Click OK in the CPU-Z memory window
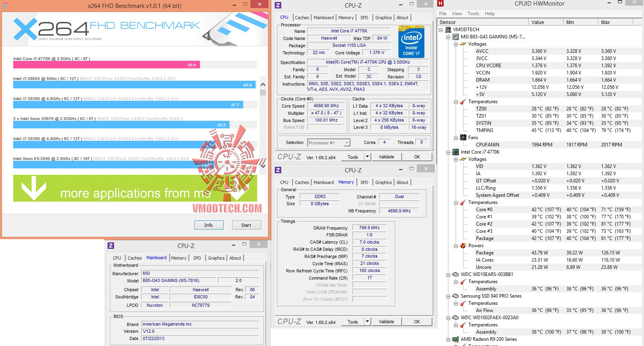Viewport: 644px width, 346px height. (x=417, y=322)
